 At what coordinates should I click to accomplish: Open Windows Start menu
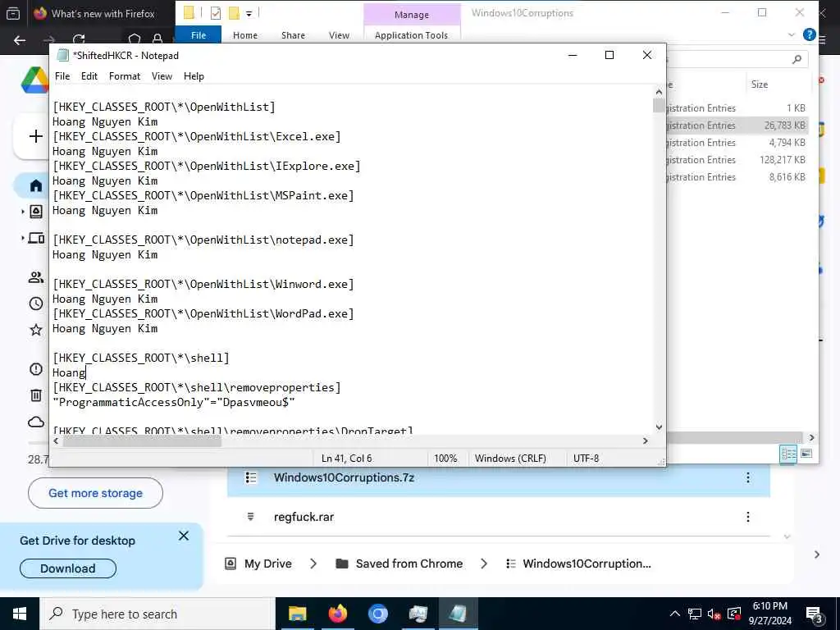coord(20,614)
